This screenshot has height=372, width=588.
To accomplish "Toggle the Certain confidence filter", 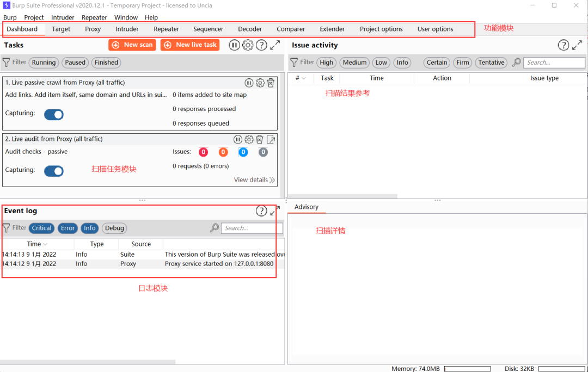I will pos(437,63).
